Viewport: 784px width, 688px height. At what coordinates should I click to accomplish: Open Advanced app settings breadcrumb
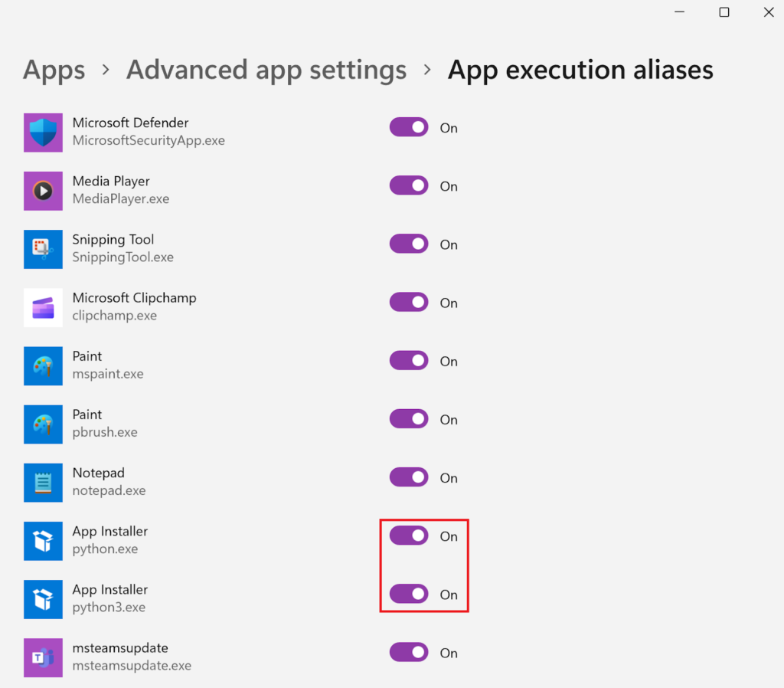pos(266,70)
